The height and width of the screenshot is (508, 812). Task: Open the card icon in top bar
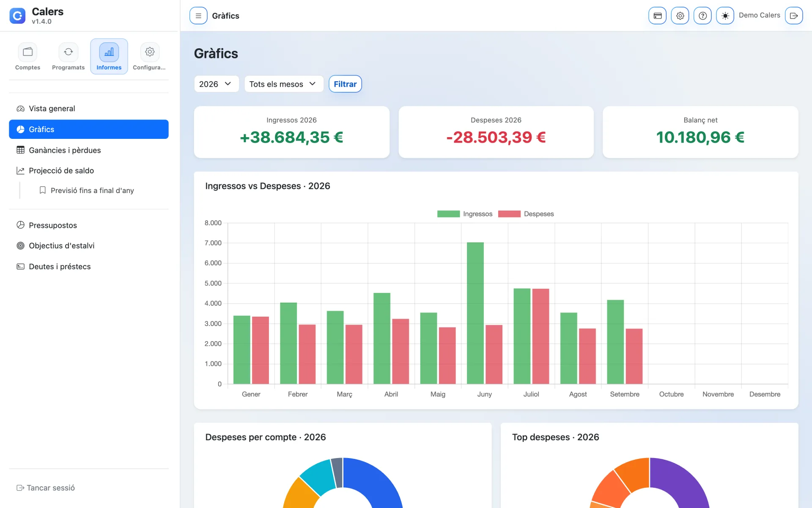pos(658,16)
